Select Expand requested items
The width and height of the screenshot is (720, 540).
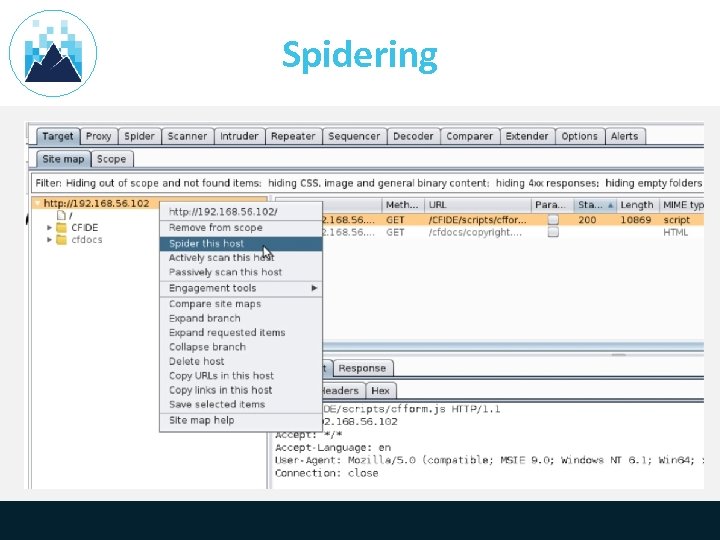click(x=241, y=332)
